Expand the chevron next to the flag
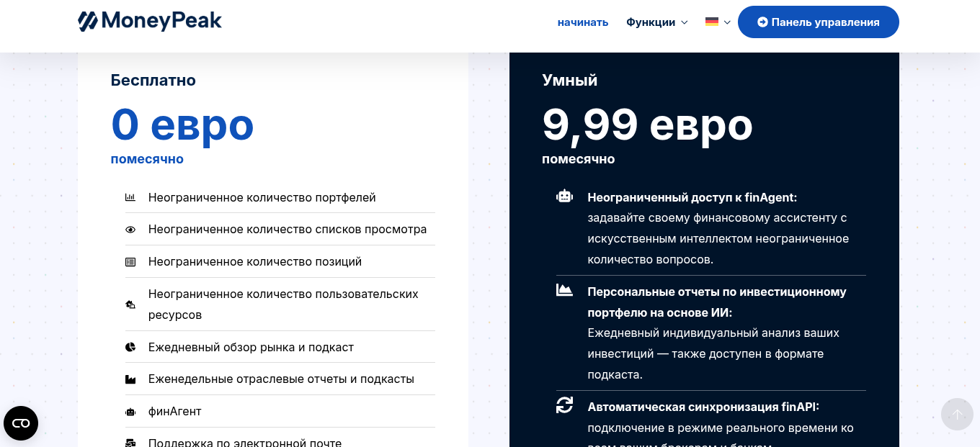Viewport: 980px width, 447px height. tap(727, 22)
